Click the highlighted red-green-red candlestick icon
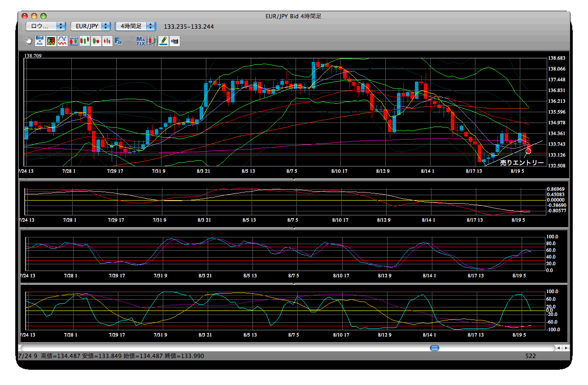This screenshot has width=588, height=385. coord(85,41)
